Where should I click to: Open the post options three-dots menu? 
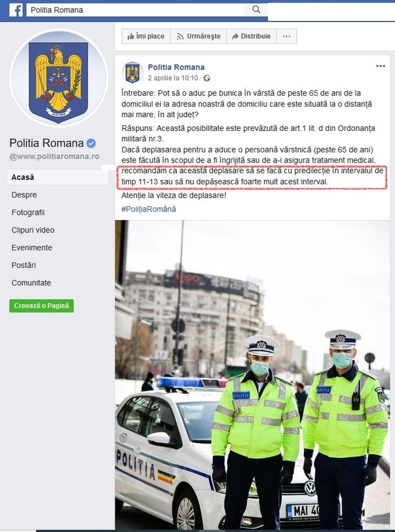(380, 66)
